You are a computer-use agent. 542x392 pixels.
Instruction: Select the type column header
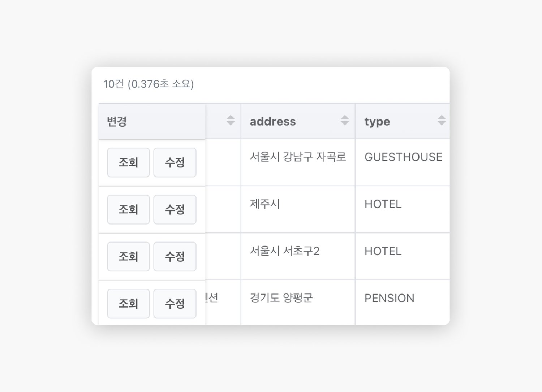(403, 121)
